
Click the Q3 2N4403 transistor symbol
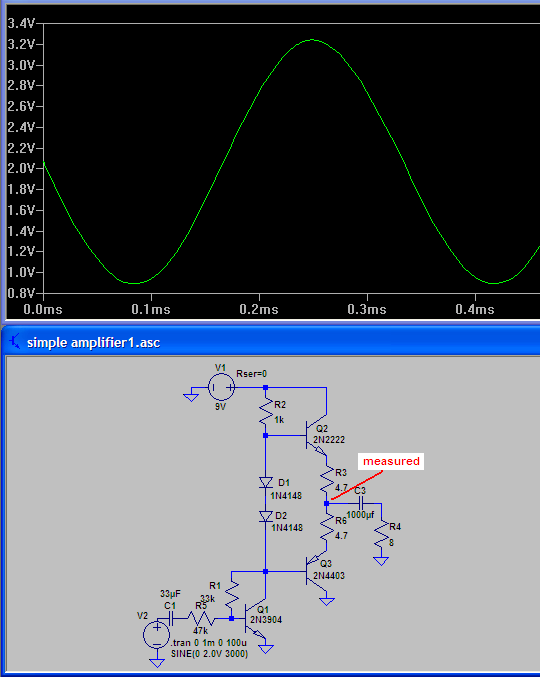click(x=316, y=571)
